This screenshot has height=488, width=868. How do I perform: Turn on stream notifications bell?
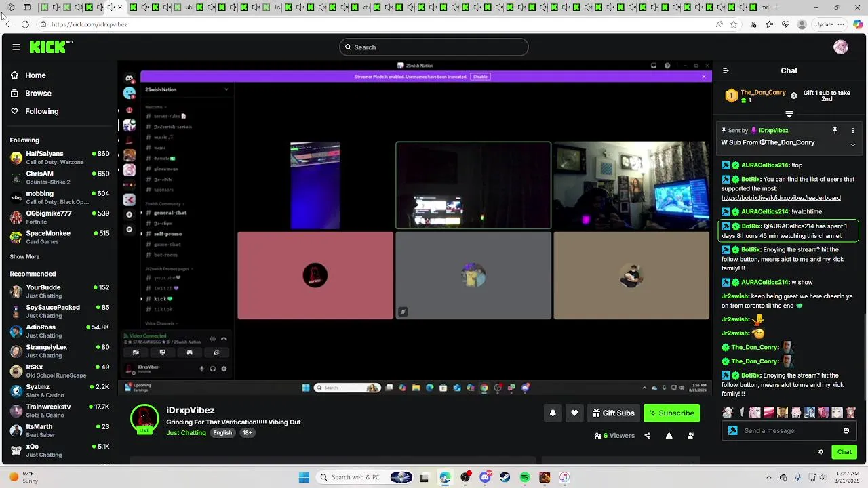pyautogui.click(x=553, y=413)
